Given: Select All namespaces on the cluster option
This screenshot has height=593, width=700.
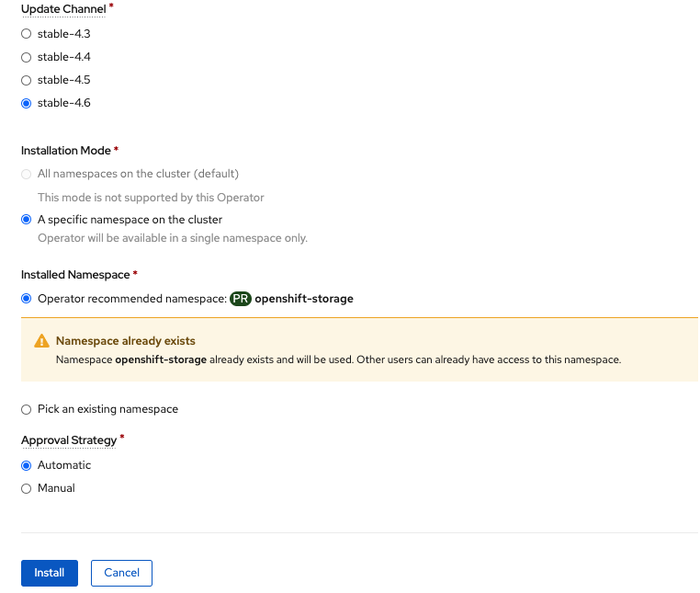Looking at the screenshot, I should click(x=27, y=174).
